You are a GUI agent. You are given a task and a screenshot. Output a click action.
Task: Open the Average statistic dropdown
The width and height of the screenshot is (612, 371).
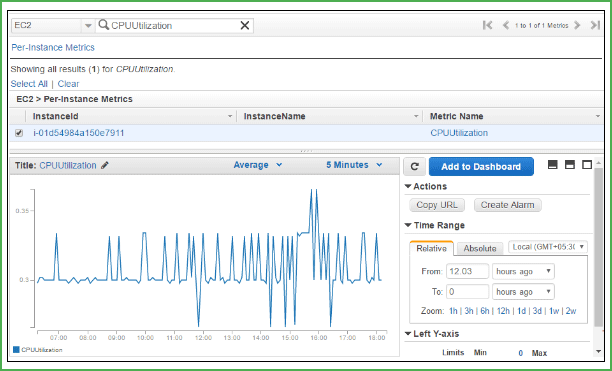(258, 165)
